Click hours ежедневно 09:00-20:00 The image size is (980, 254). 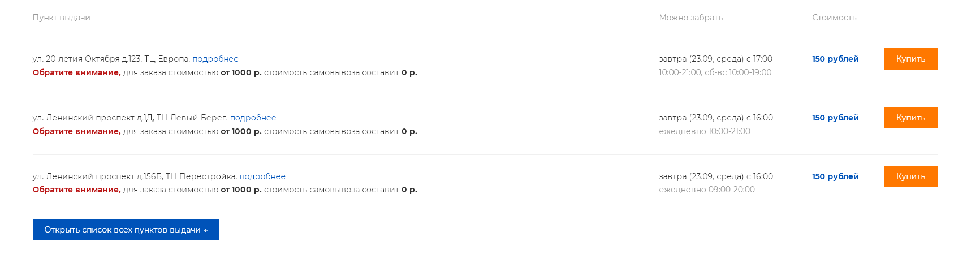[707, 190]
